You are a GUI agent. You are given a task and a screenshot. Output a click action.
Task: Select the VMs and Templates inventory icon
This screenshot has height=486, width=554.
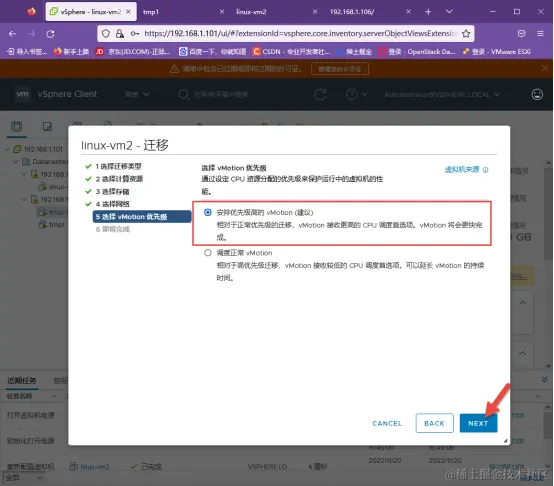(47, 126)
